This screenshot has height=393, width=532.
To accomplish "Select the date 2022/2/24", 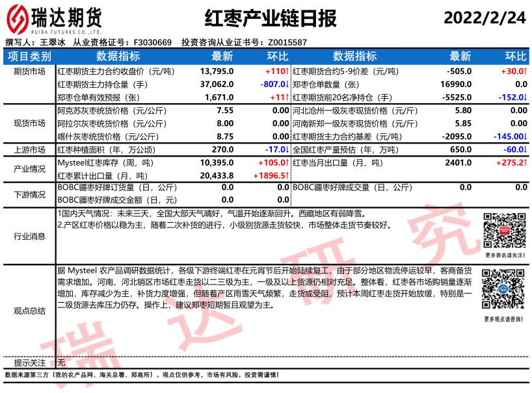I will (485, 18).
